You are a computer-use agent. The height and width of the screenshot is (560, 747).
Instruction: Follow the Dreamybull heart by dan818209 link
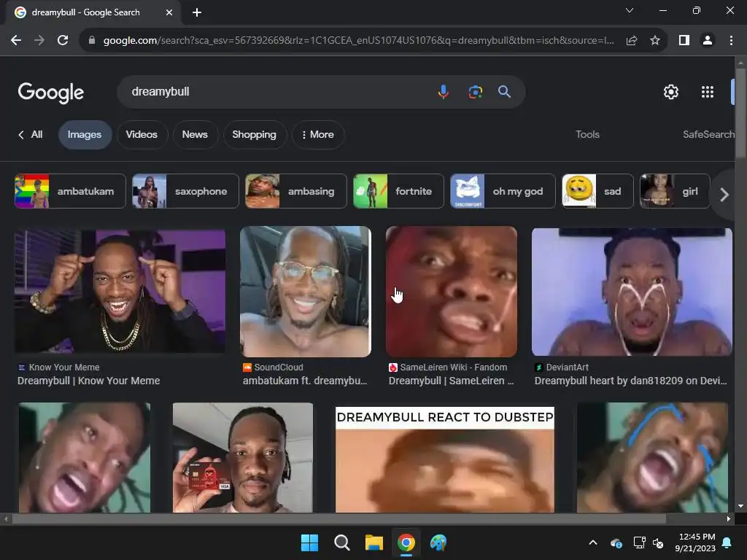[x=631, y=381]
